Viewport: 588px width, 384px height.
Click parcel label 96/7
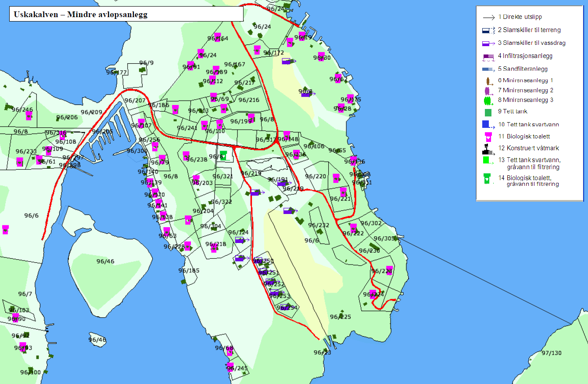pos(25,294)
